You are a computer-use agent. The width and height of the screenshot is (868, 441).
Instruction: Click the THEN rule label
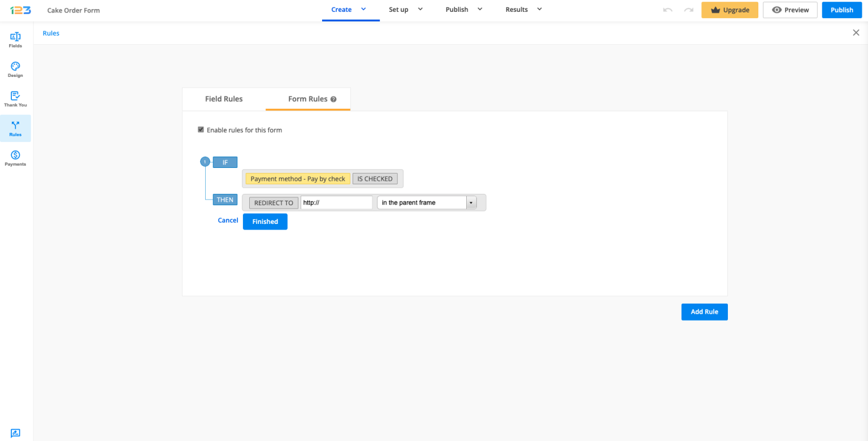point(225,200)
